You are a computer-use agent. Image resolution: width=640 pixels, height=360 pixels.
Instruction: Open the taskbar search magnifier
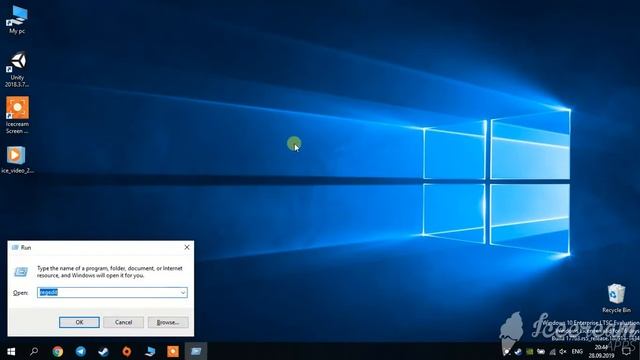point(34,351)
